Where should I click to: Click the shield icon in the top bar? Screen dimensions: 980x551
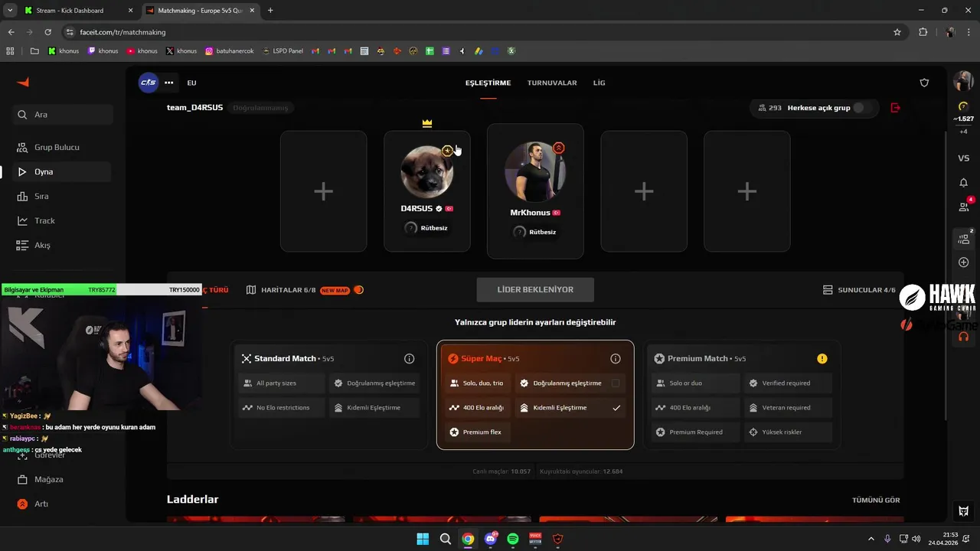(924, 83)
